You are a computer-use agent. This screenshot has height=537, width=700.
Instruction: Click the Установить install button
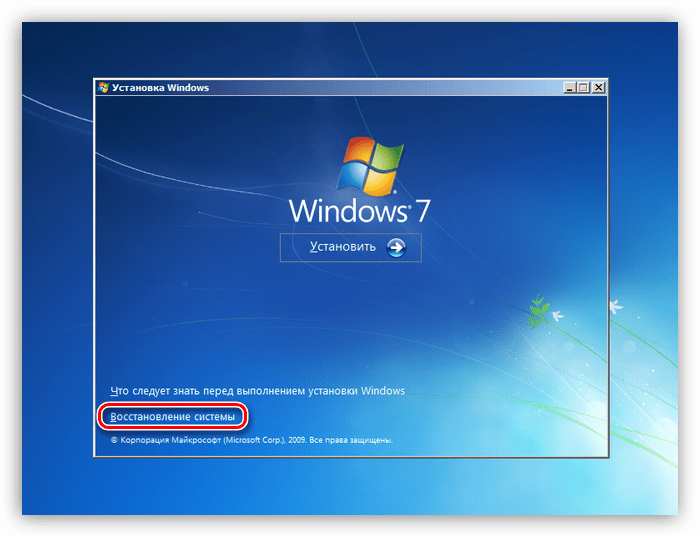[x=350, y=247]
